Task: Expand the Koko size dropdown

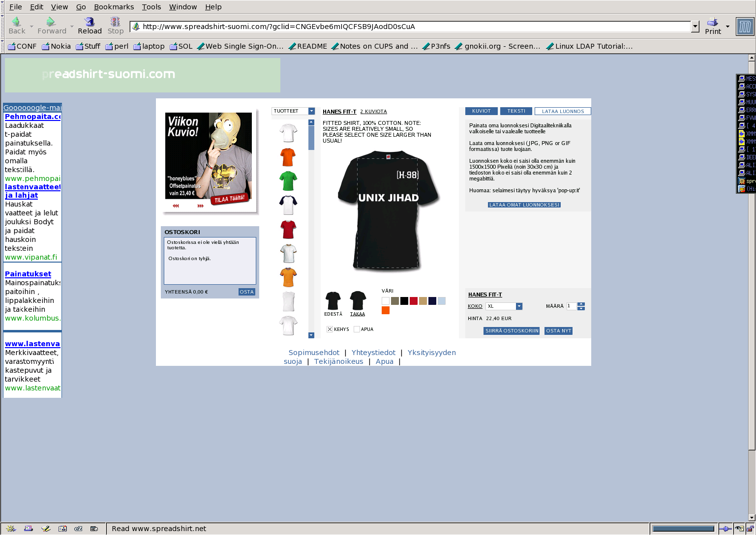Action: point(519,306)
